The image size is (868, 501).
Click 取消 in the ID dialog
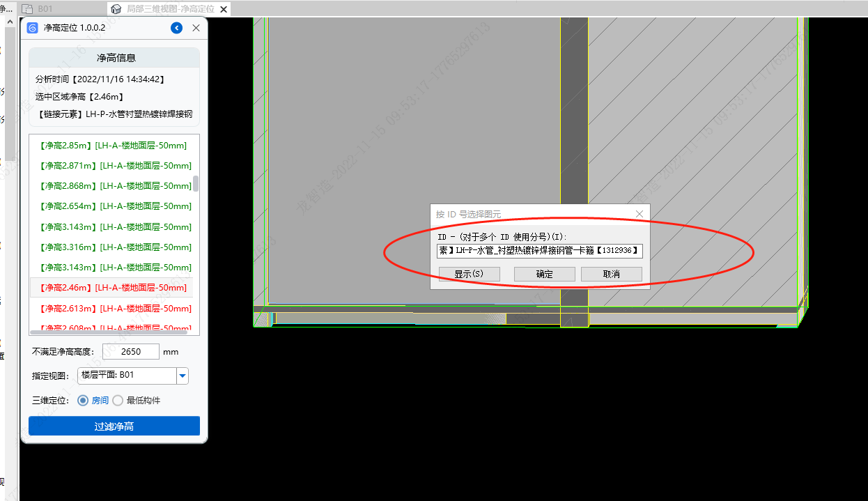[x=611, y=274]
